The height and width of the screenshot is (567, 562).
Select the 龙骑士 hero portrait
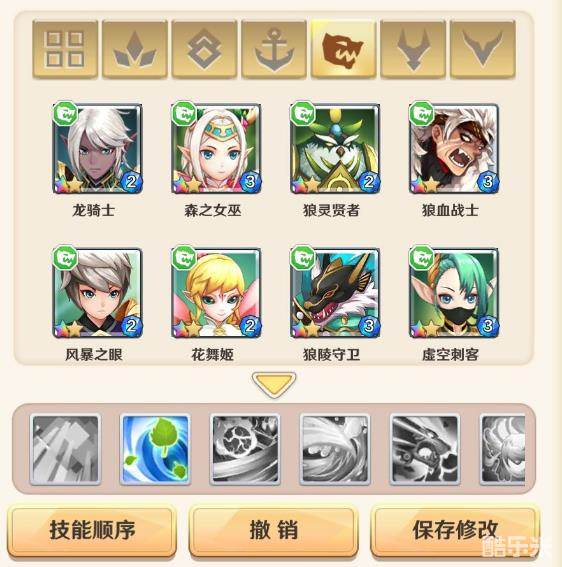tap(97, 148)
